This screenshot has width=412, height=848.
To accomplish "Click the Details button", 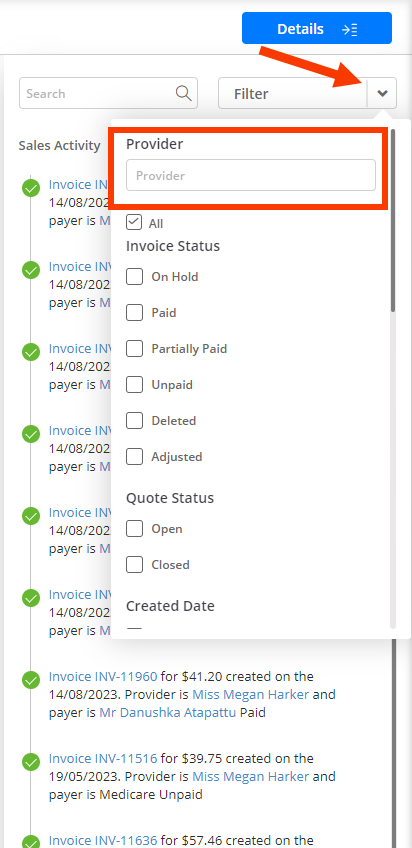I will click(317, 28).
